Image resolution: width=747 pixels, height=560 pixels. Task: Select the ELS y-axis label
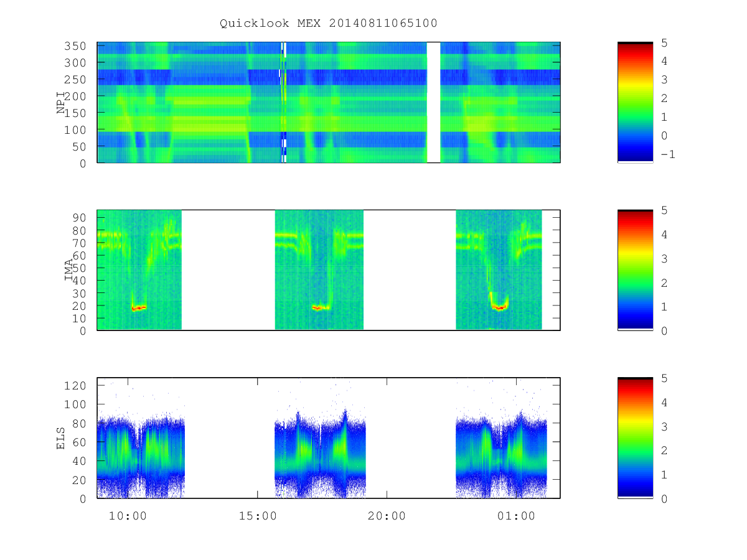(x=61, y=438)
